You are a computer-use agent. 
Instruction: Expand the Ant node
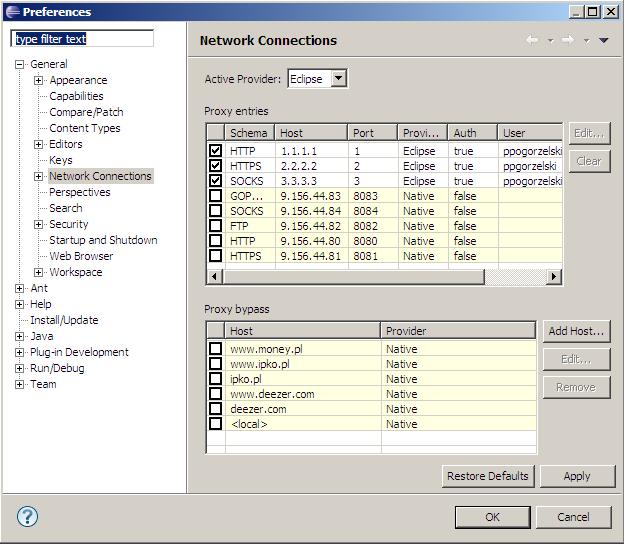19,289
